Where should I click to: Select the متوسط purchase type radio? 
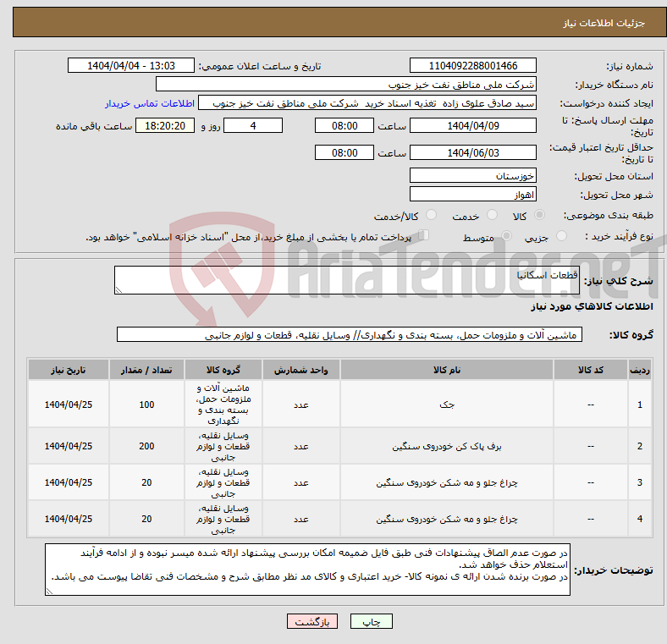(506, 236)
